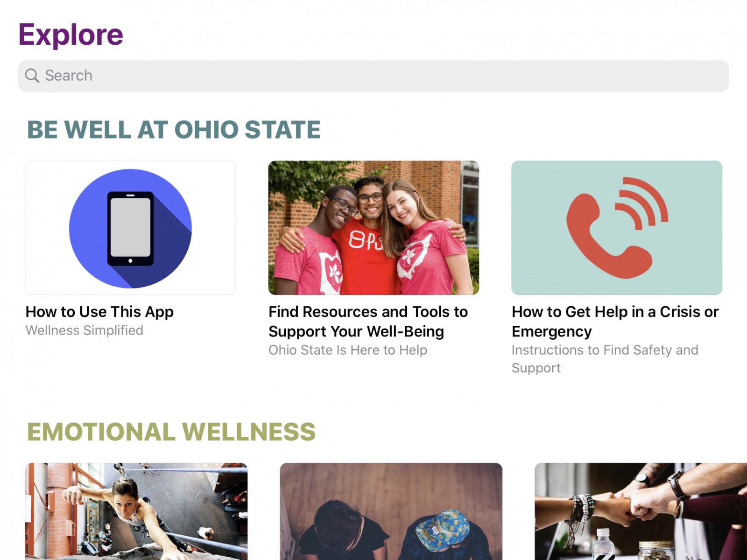Click the 'Ohio State Is Here to Help' subtitle
The height and width of the screenshot is (560, 747).
point(347,350)
